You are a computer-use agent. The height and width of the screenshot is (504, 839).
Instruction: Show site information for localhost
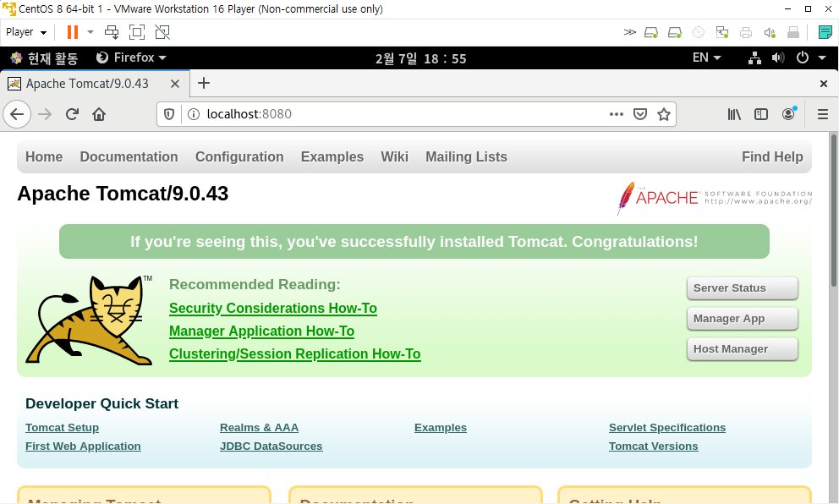(x=194, y=114)
